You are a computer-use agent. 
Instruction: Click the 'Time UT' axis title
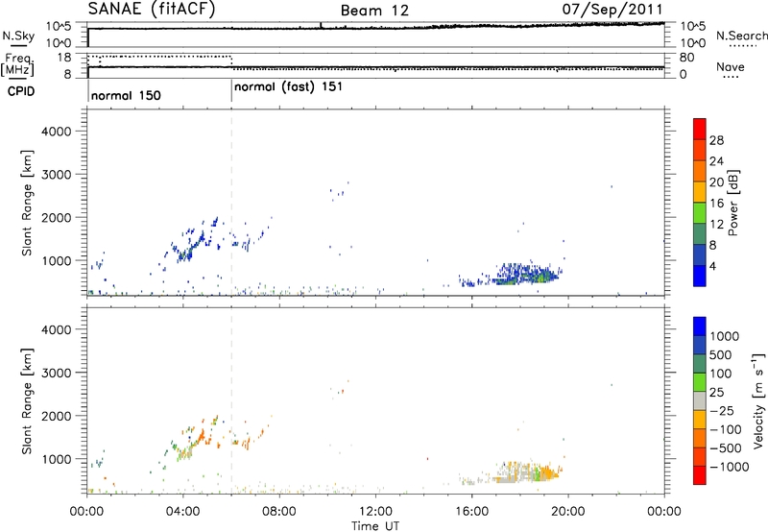[375, 526]
